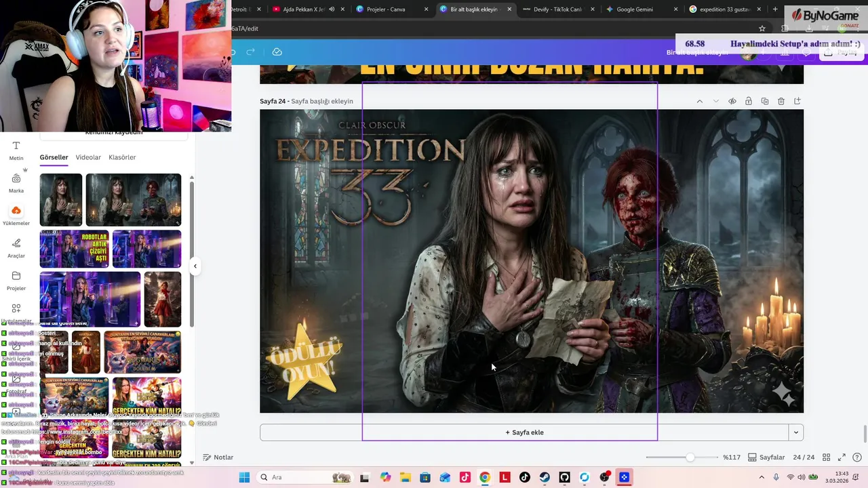Image resolution: width=868 pixels, height=488 pixels.
Task: Select the crying woman portrait upload thumbnail
Action: pyautogui.click(x=61, y=200)
